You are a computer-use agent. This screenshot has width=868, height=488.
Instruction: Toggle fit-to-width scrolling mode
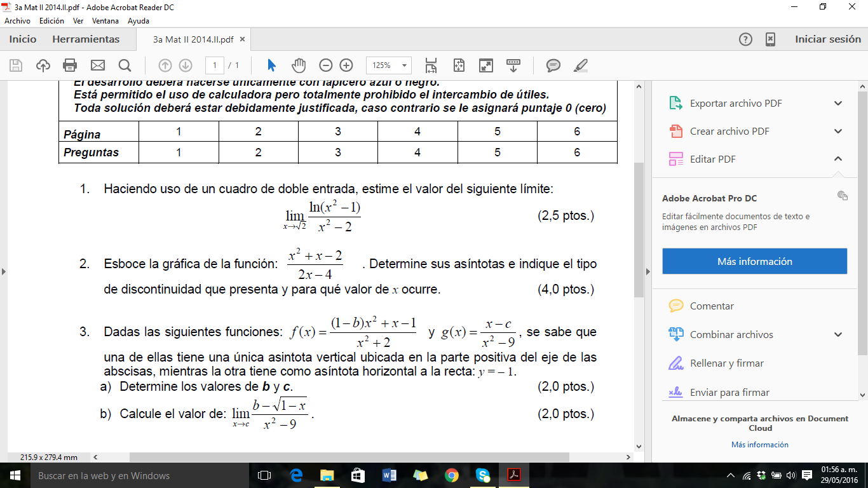431,65
